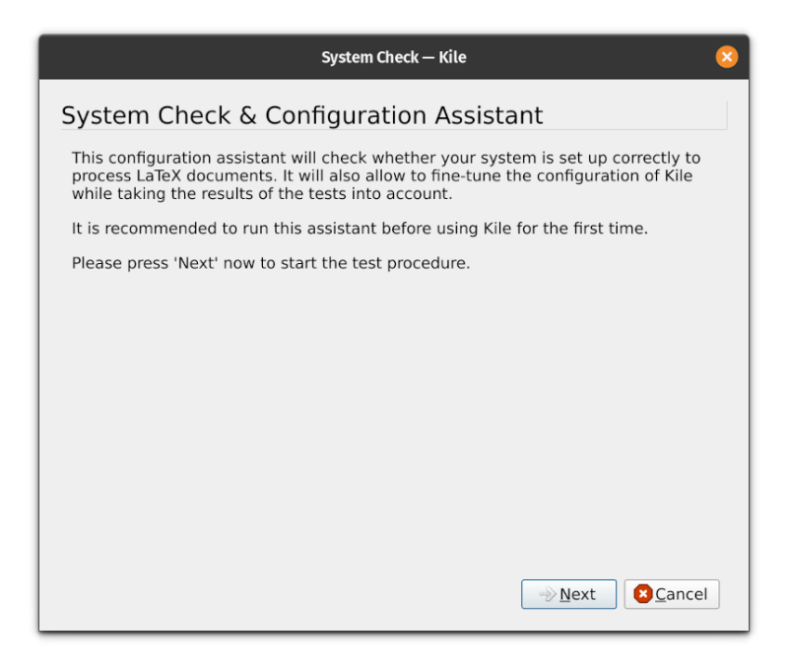788x672 pixels.
Task: Click the word 'LaTeX' in the description
Action: pos(157,176)
